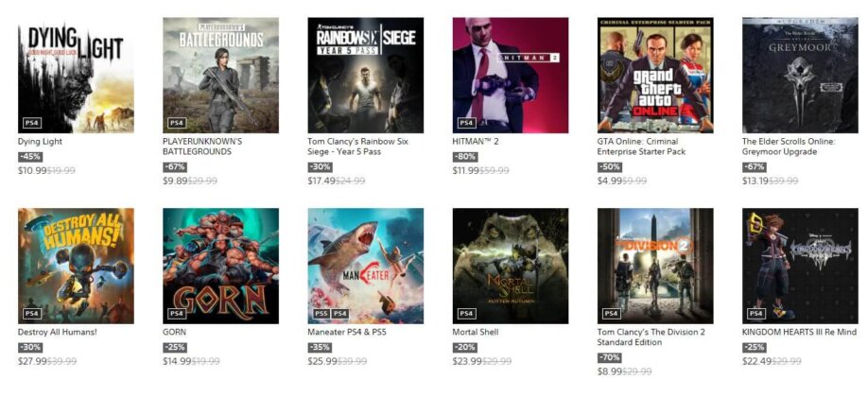Open the 'Maneater PS4 & PS5' title link
This screenshot has width=868, height=397.
pyautogui.click(x=347, y=332)
